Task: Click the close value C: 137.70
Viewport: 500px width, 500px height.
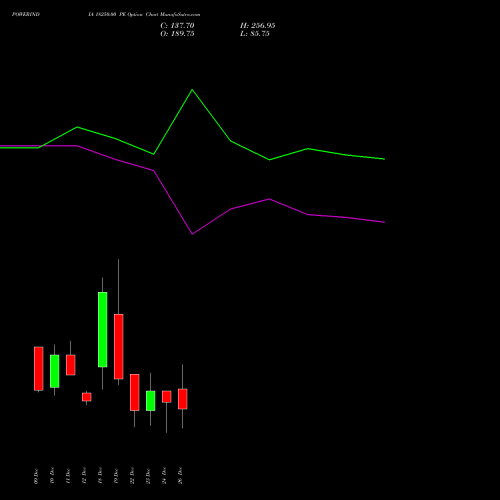Action: coord(177,26)
